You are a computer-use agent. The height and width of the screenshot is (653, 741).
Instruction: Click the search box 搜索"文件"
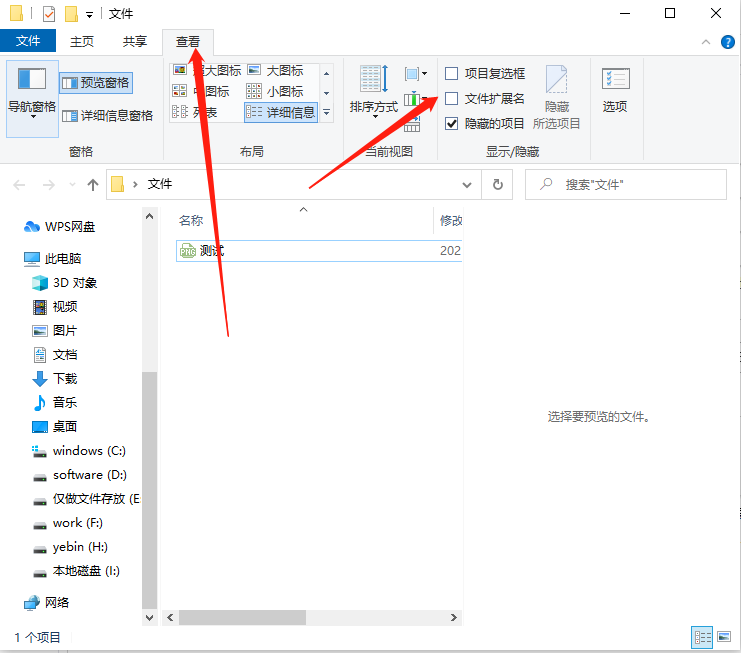coord(626,185)
